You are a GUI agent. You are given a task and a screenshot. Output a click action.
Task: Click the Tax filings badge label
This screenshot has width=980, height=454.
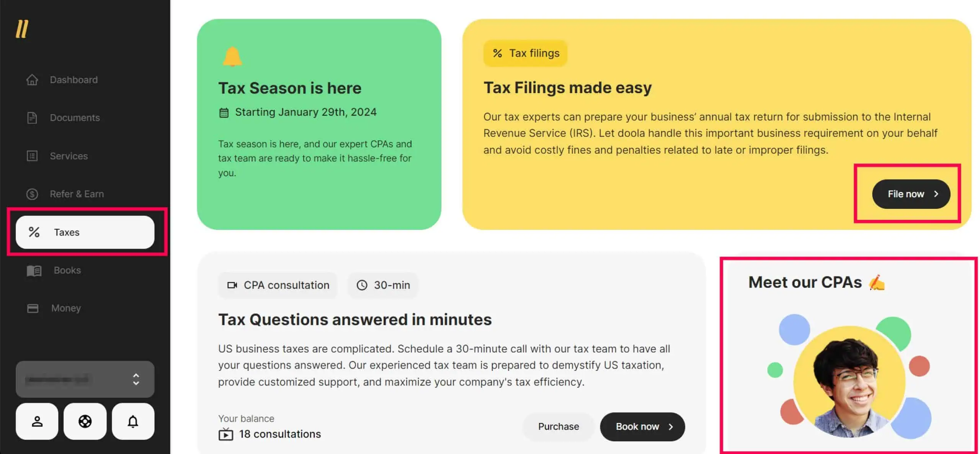525,52
